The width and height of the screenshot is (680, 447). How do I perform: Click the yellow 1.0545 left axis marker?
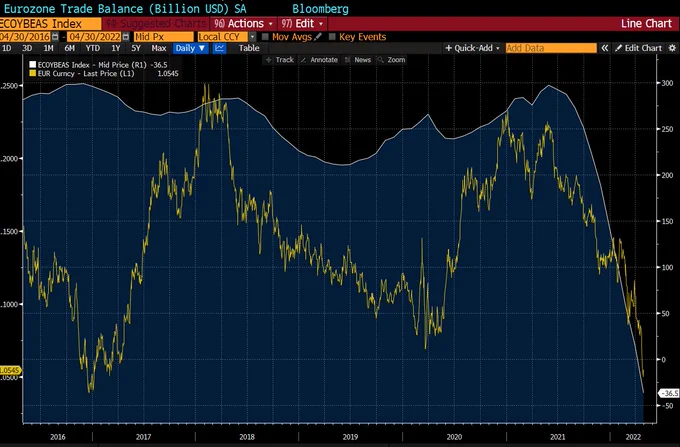[10, 371]
